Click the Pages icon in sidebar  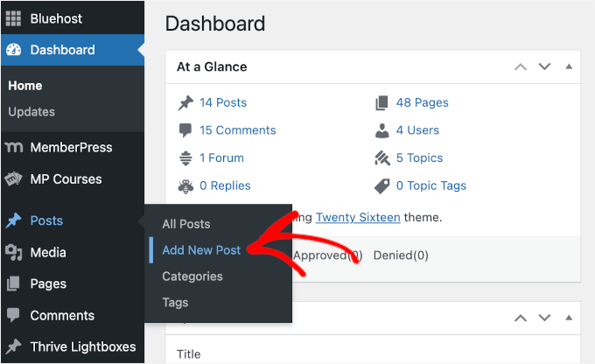(13, 283)
